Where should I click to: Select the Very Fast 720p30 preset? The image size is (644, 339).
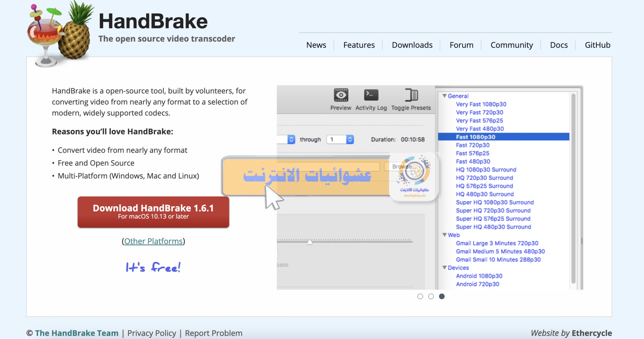(x=480, y=112)
